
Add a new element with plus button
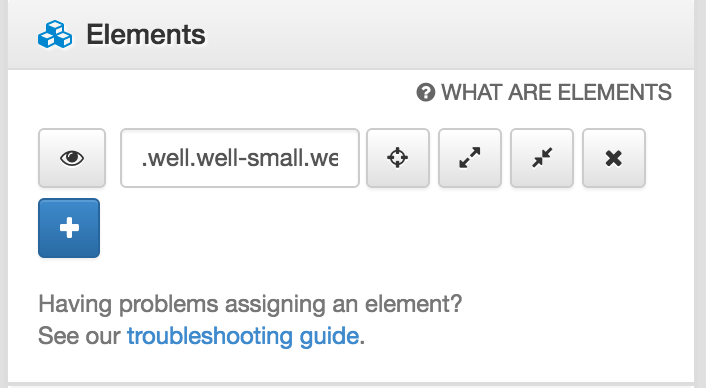[x=69, y=228]
